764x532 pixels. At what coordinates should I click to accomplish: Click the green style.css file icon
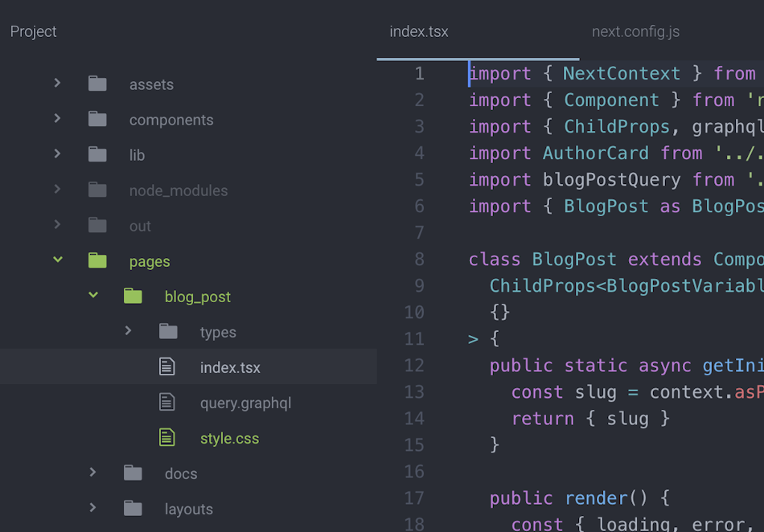pyautogui.click(x=167, y=437)
